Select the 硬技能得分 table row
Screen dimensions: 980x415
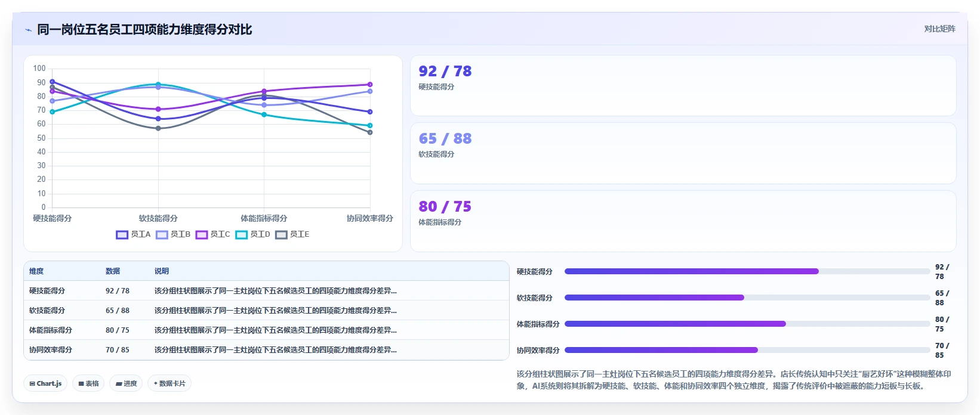[x=266, y=291]
